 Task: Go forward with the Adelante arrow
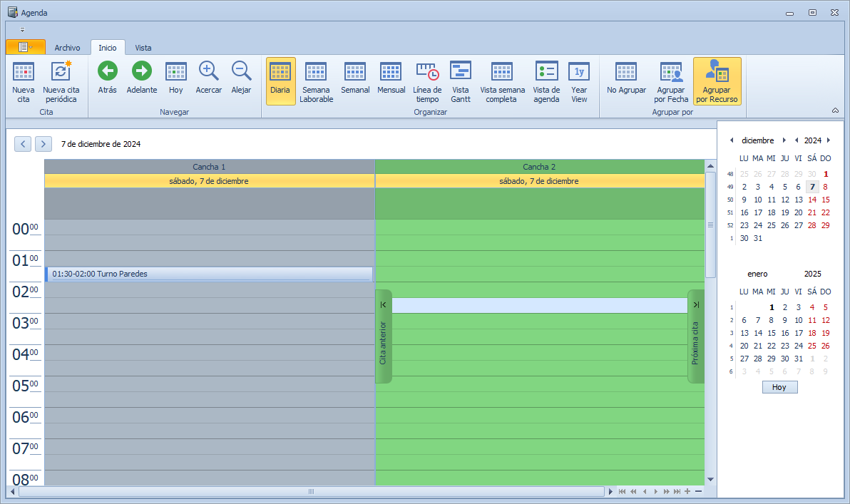[142, 71]
